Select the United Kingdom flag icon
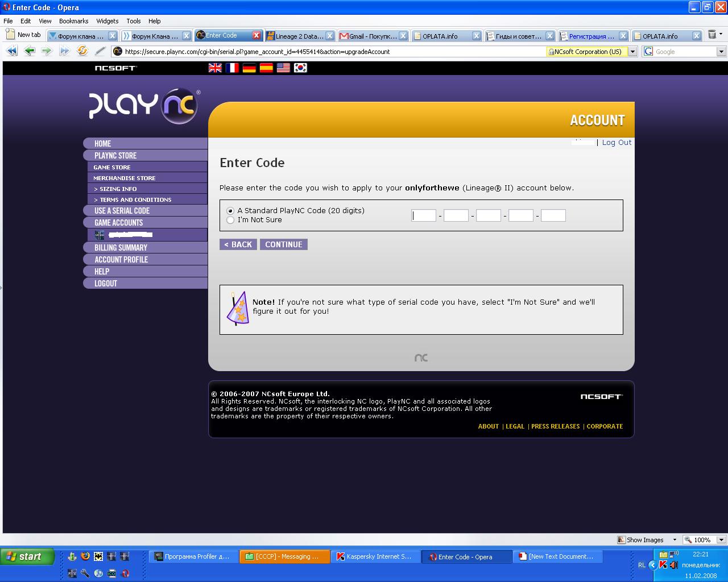The width and height of the screenshot is (728, 582). click(215, 68)
